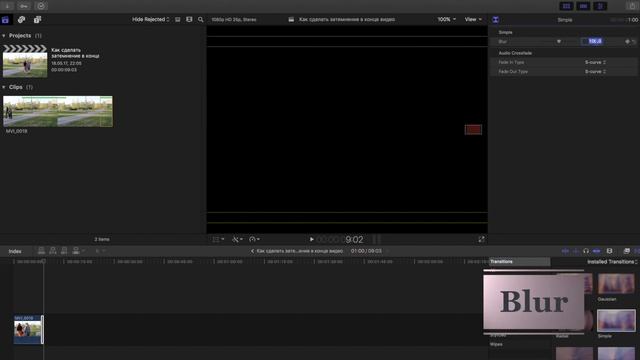This screenshot has height=360, width=640.
Task: Select the Transitions header tab
Action: point(520,262)
